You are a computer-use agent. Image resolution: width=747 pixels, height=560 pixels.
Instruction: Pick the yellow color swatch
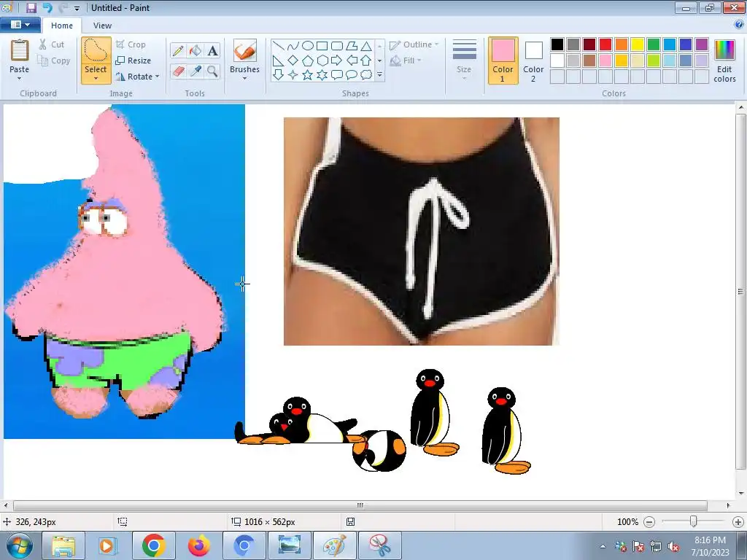tap(638, 44)
